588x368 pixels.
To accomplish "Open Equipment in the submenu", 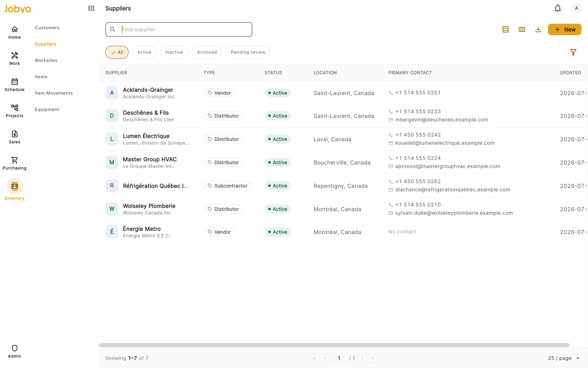I will 47,109.
